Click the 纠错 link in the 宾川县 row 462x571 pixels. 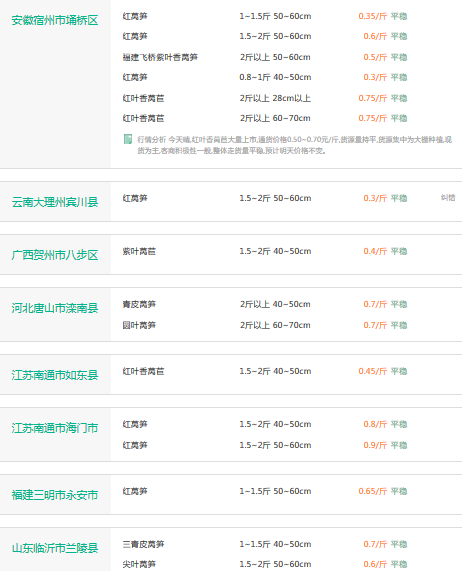pos(448,198)
